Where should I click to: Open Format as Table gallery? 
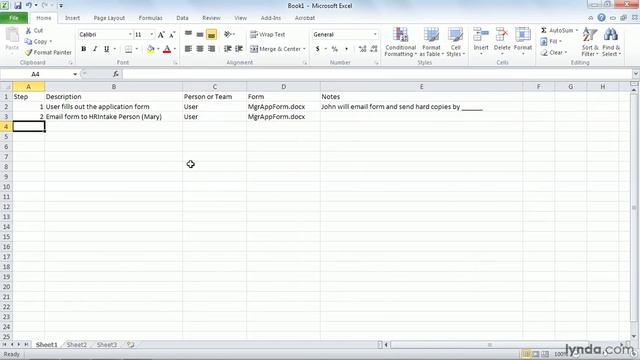[x=431, y=42]
